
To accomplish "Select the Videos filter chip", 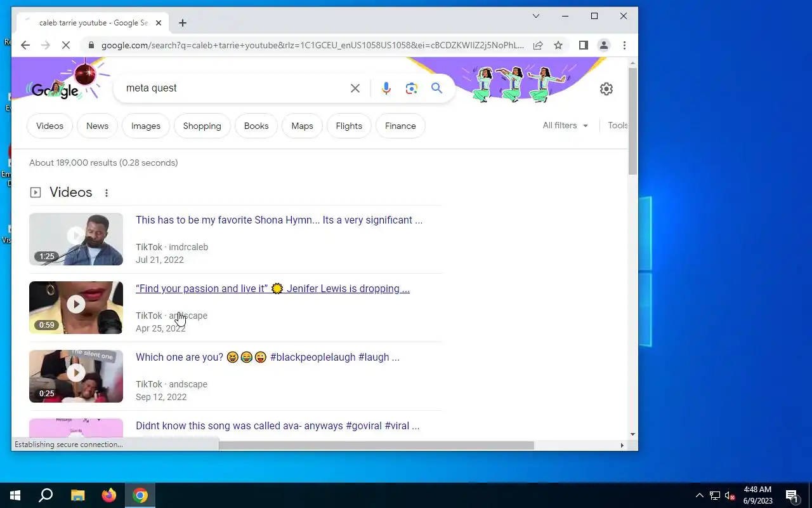I will [x=49, y=126].
